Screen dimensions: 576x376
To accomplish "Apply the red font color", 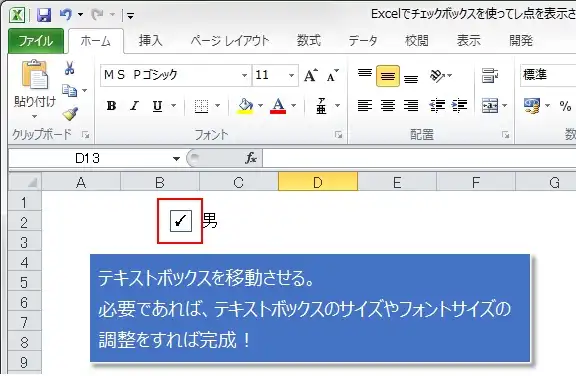I will point(278,106).
